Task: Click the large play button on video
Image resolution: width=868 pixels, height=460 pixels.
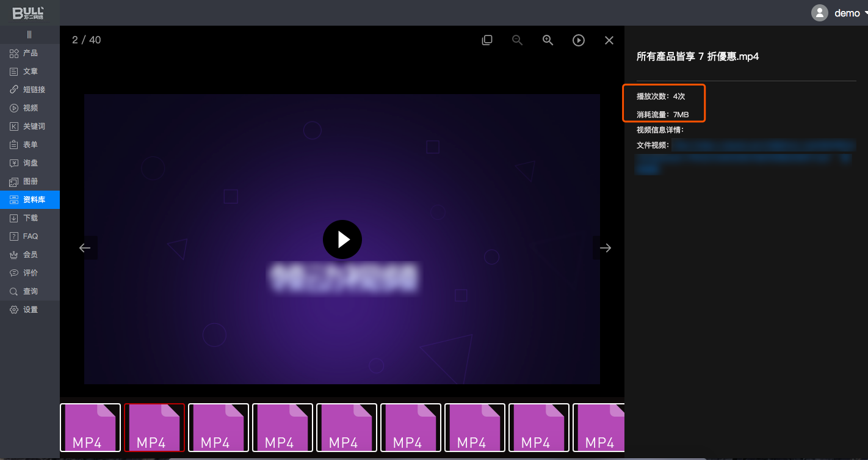Action: click(x=342, y=239)
